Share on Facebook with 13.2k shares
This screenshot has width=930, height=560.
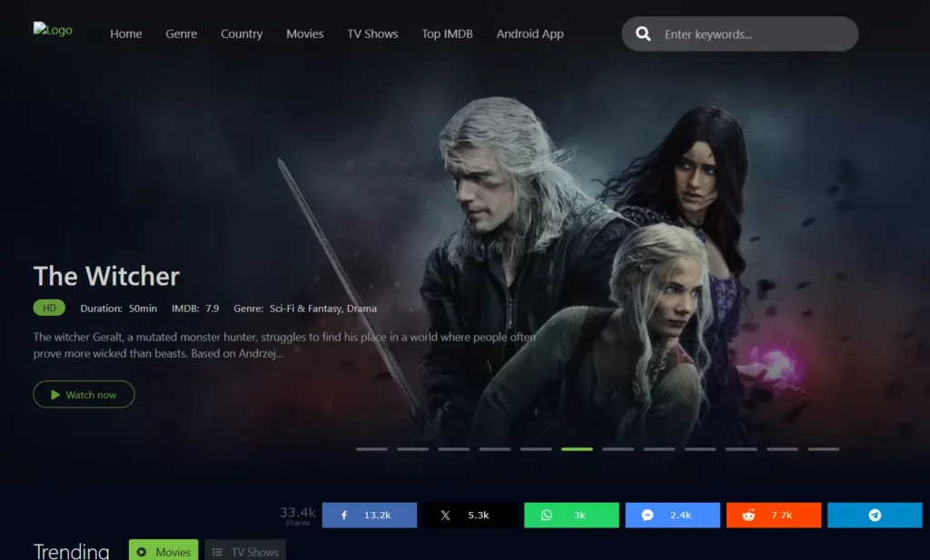[x=370, y=515]
